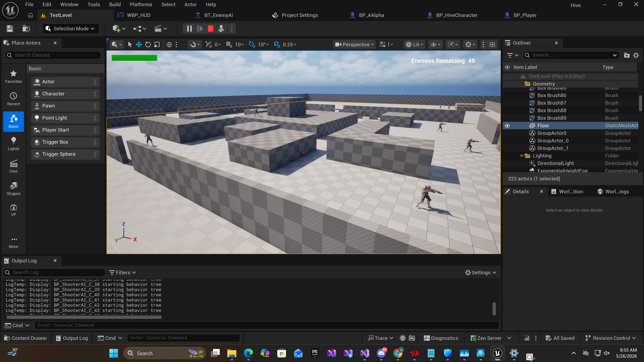Click the Enter Console Command field in Output Log

(268, 325)
